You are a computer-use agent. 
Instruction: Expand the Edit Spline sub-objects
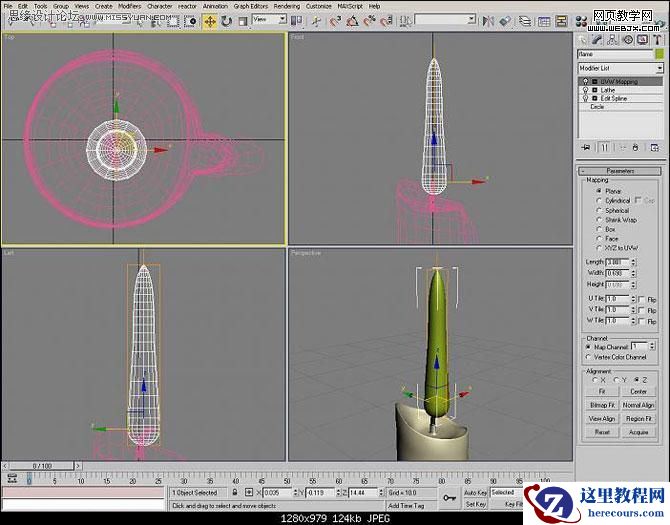(x=594, y=98)
